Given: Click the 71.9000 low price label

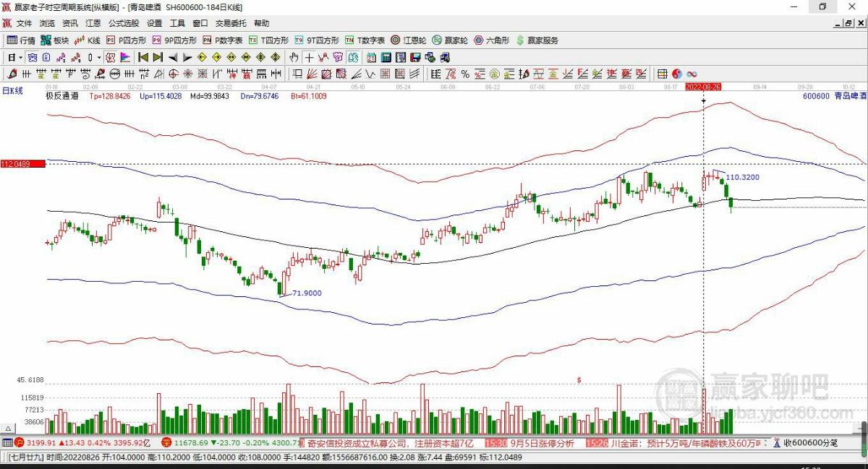Looking at the screenshot, I should point(307,293).
